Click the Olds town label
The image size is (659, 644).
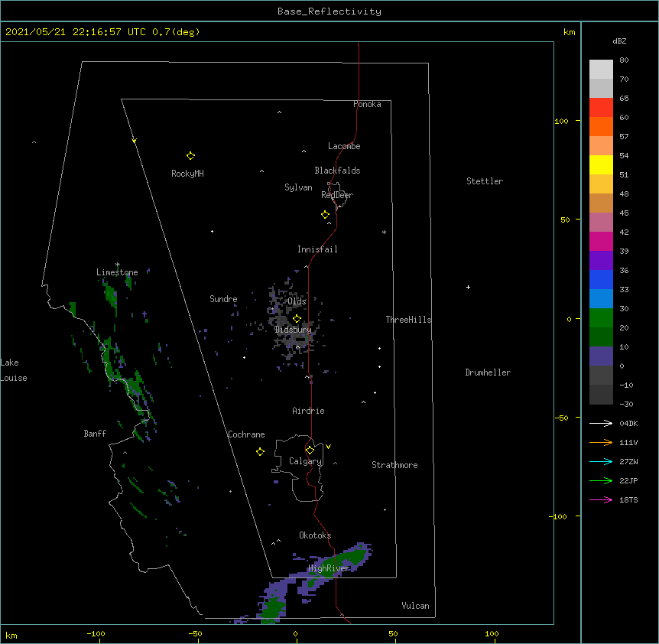pyautogui.click(x=297, y=301)
